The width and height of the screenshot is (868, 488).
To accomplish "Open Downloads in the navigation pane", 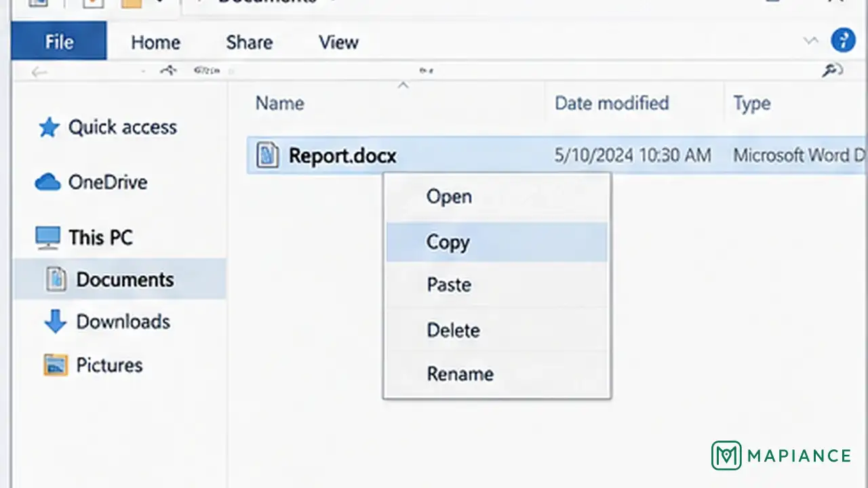I will [x=123, y=321].
